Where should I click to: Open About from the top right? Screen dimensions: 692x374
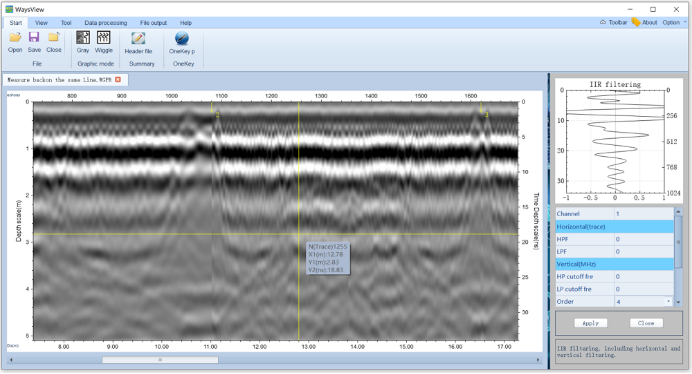pyautogui.click(x=645, y=22)
